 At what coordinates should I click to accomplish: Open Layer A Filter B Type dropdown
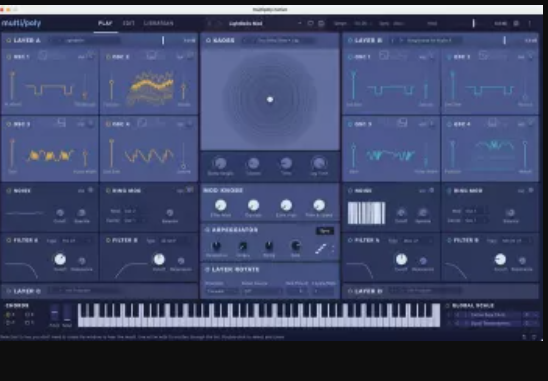coord(176,240)
